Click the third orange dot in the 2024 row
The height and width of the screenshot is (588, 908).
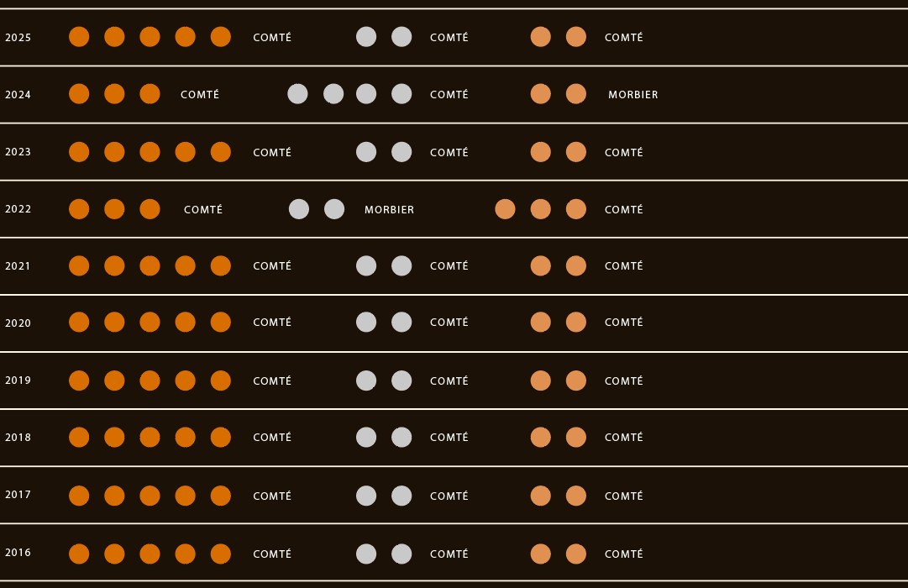pyautogui.click(x=150, y=94)
